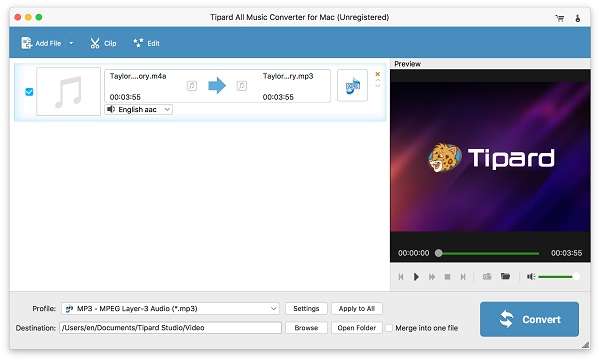This screenshot has height=361, width=600.
Task: Click the Convert button
Action: (529, 319)
